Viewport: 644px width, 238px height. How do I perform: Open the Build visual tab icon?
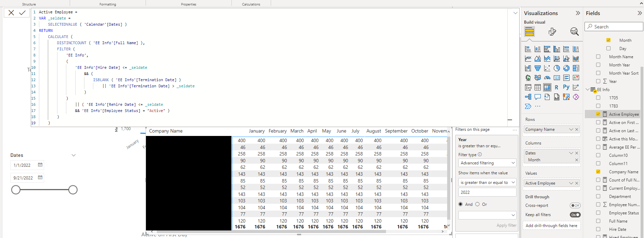pos(529,32)
